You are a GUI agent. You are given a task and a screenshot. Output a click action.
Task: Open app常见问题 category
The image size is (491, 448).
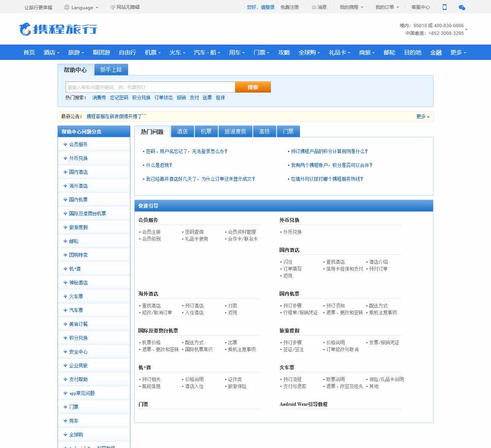point(82,393)
